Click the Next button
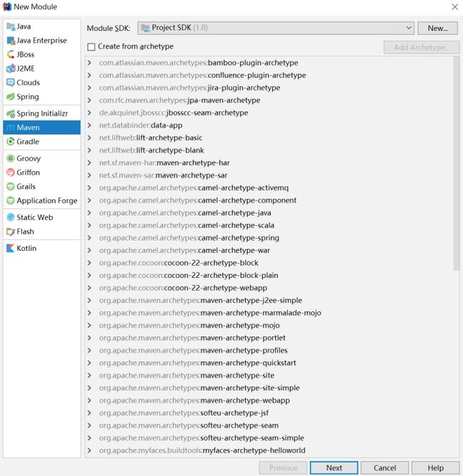The height and width of the screenshot is (476, 463). [x=334, y=467]
